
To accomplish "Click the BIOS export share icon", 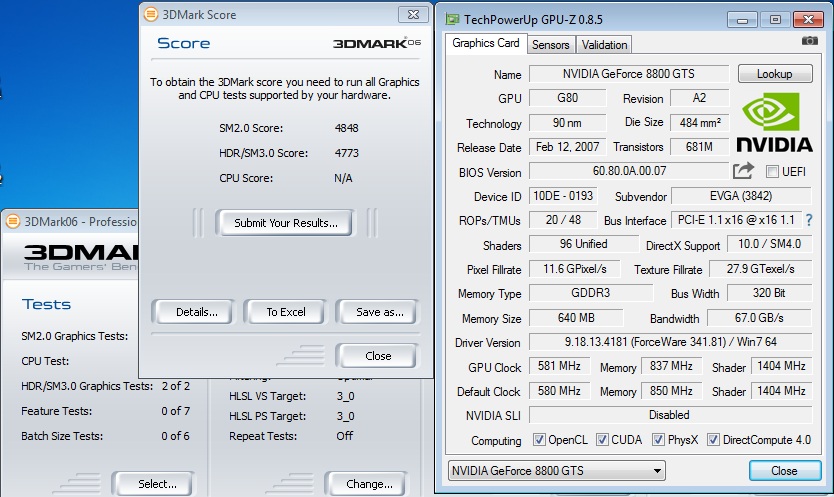I will pyautogui.click(x=743, y=171).
